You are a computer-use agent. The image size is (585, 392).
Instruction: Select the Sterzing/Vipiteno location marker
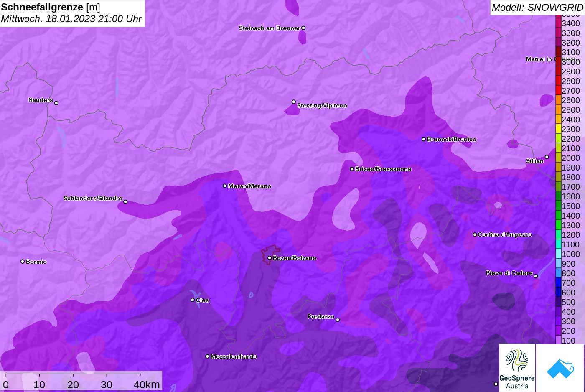coord(294,102)
